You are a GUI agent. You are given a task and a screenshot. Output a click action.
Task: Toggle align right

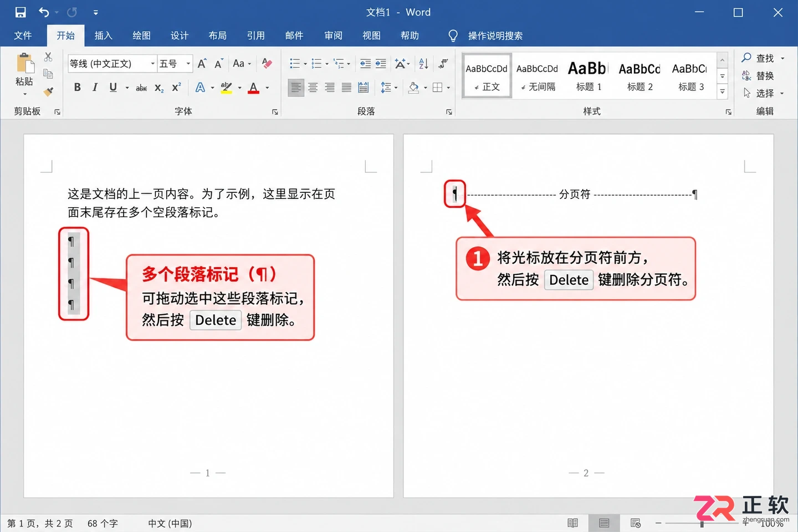330,88
